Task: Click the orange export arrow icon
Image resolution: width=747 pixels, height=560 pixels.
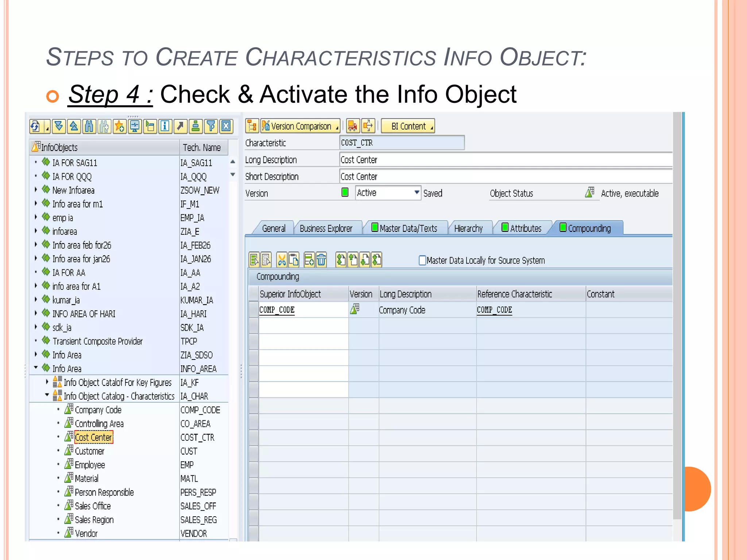Action: (x=368, y=126)
